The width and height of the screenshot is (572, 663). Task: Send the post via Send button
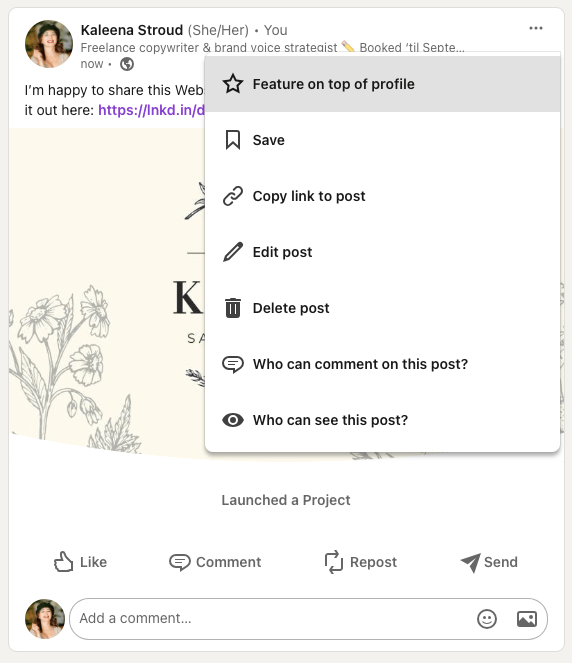click(x=489, y=562)
